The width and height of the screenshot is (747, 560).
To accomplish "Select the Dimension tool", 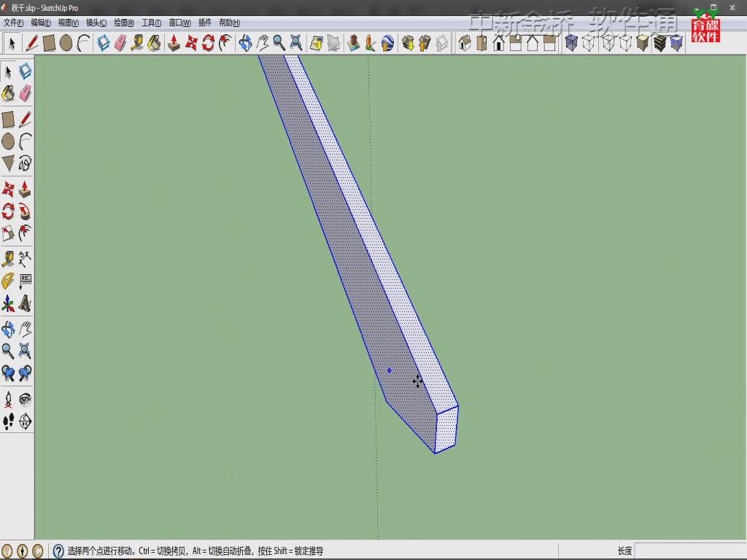I will (x=26, y=259).
